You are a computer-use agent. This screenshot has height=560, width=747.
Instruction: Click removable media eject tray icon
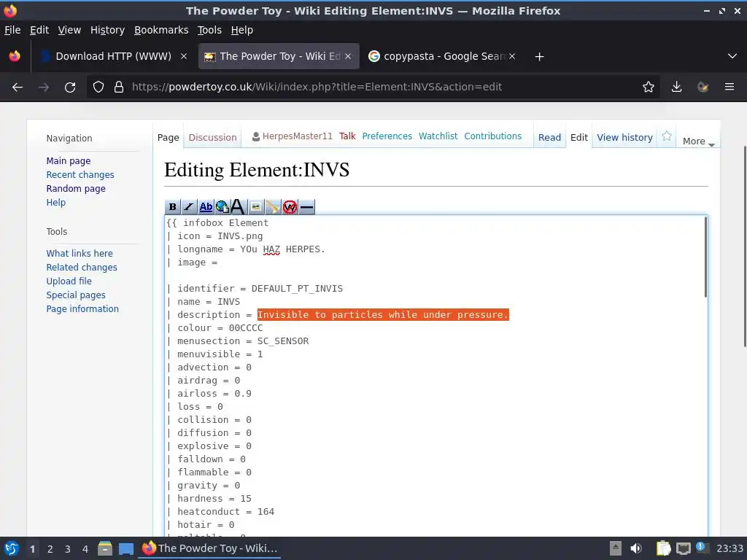coord(616,548)
